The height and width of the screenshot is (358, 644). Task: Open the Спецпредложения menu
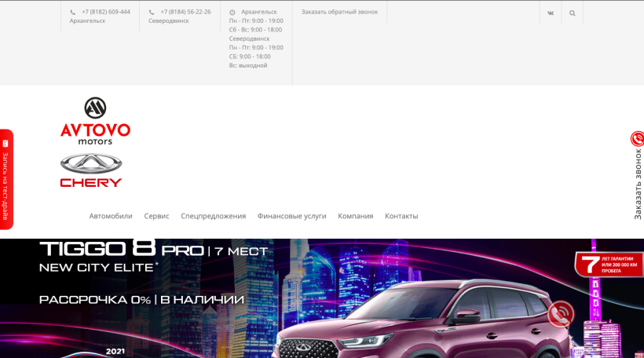tap(213, 216)
